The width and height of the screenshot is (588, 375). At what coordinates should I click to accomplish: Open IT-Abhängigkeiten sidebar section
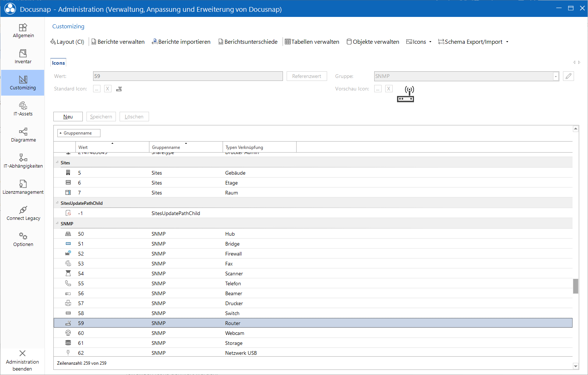(x=23, y=161)
